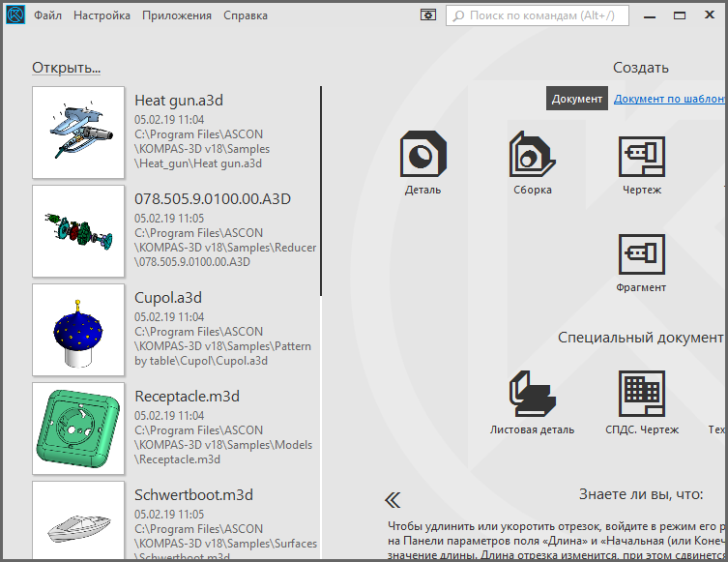Click the Schwertboot.m3d file name

click(193, 495)
